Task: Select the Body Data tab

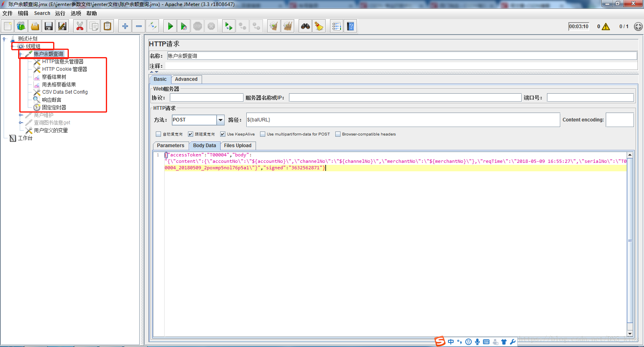Action: tap(204, 146)
